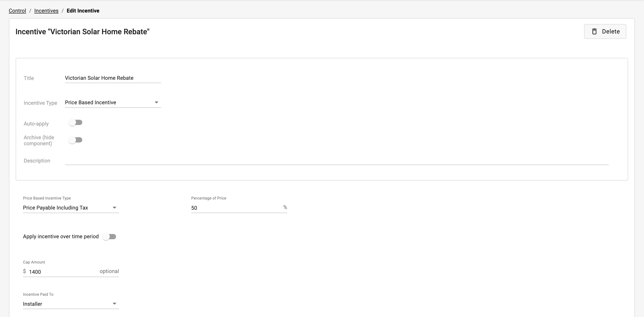Click the Edit Incentive breadcrumb text

83,11
